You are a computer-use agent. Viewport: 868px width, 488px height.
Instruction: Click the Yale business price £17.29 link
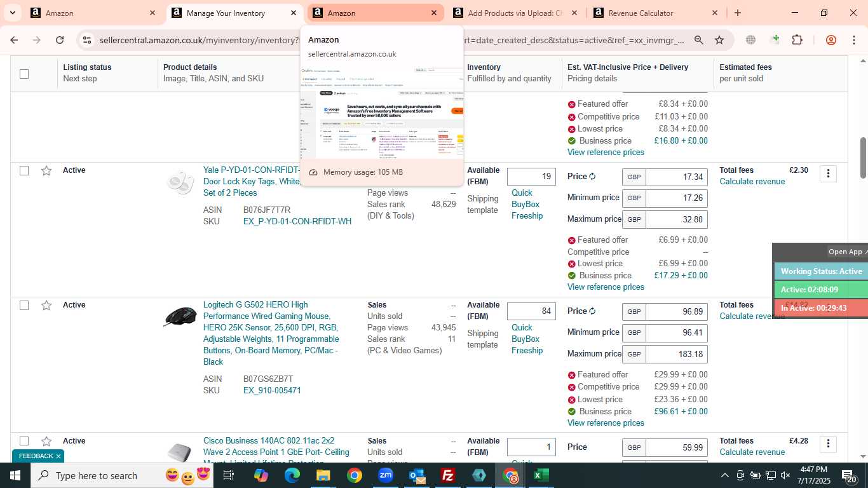click(x=681, y=276)
